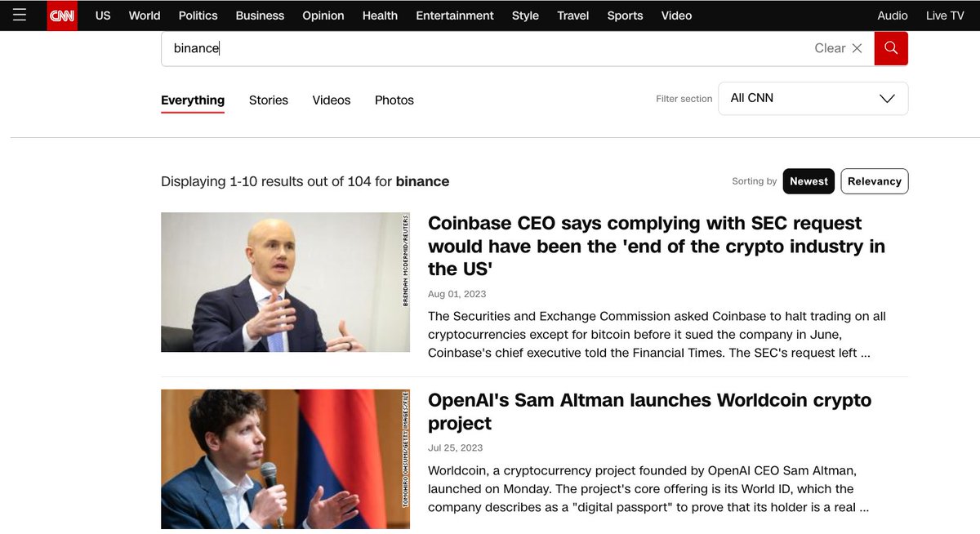Sort results by Relevancy

(x=874, y=181)
